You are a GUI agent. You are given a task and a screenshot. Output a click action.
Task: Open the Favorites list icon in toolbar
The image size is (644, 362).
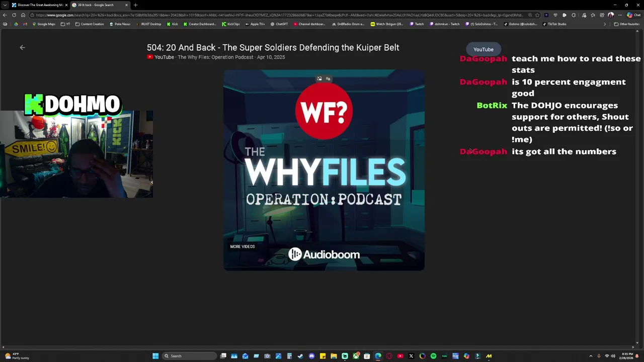[593, 15]
